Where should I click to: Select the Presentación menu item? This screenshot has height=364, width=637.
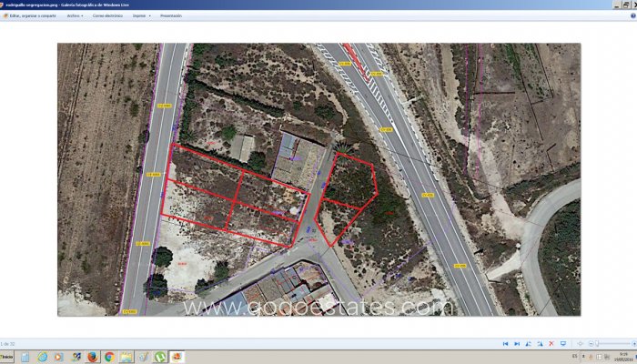pyautogui.click(x=170, y=15)
